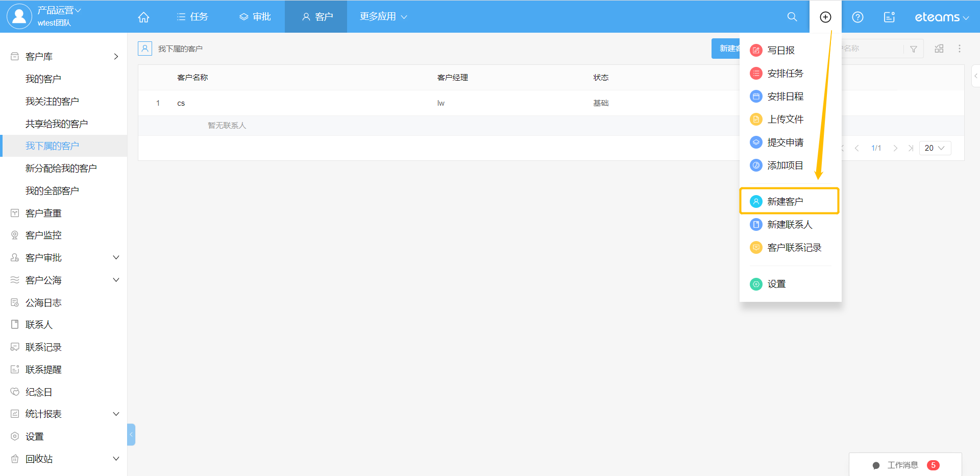980x476 pixels.
Task: Go to 我的全部客户 in the sidebar
Action: coord(52,191)
